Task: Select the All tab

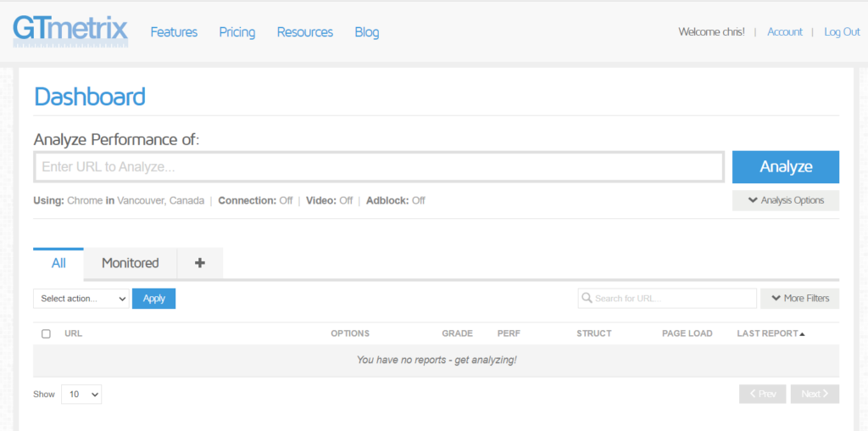Action: 58,263
